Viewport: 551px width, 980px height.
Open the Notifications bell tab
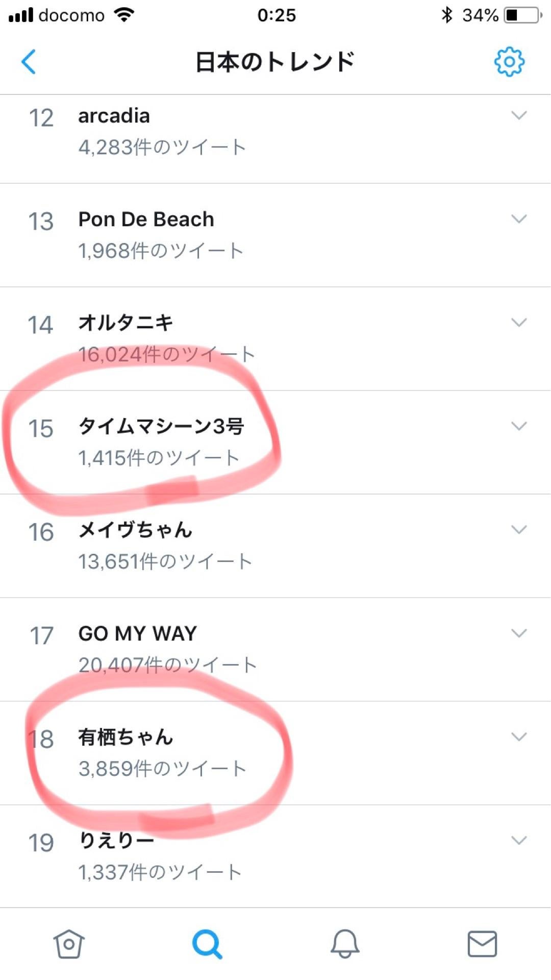(x=345, y=944)
